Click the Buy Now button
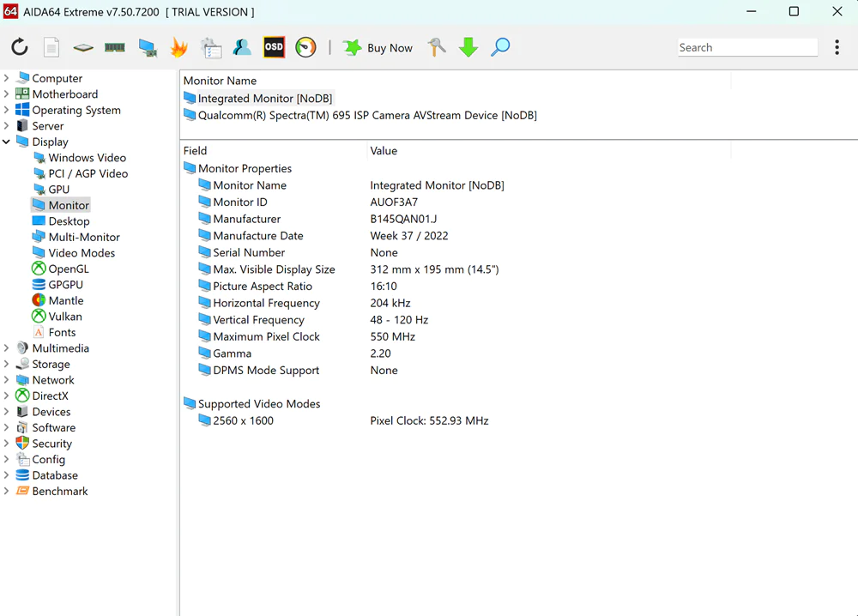 pyautogui.click(x=378, y=47)
